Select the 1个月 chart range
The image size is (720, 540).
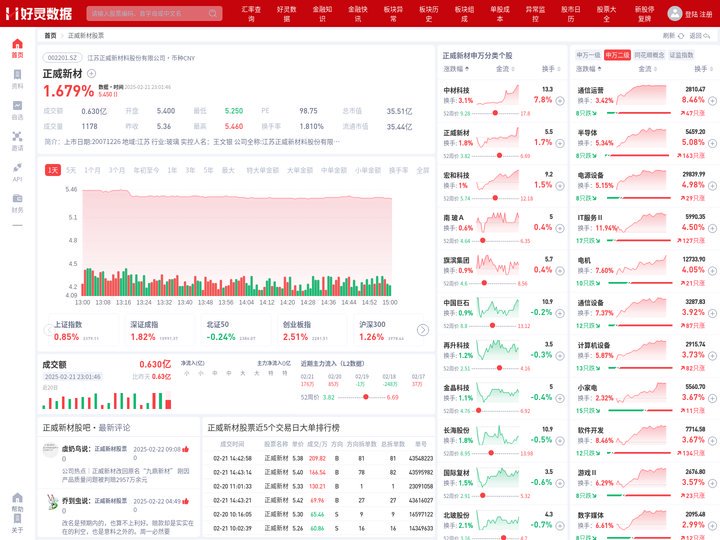coord(92,170)
